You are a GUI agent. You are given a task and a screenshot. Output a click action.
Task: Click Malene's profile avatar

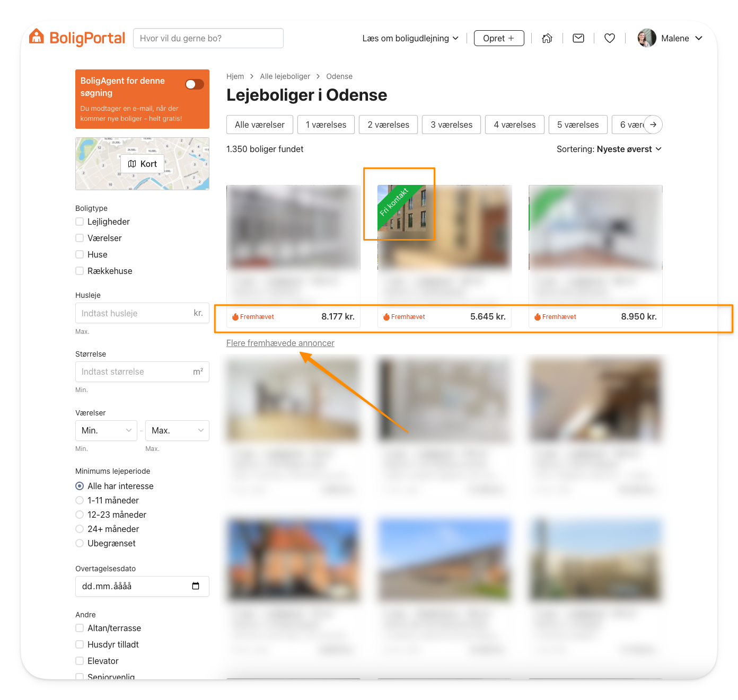click(x=647, y=38)
